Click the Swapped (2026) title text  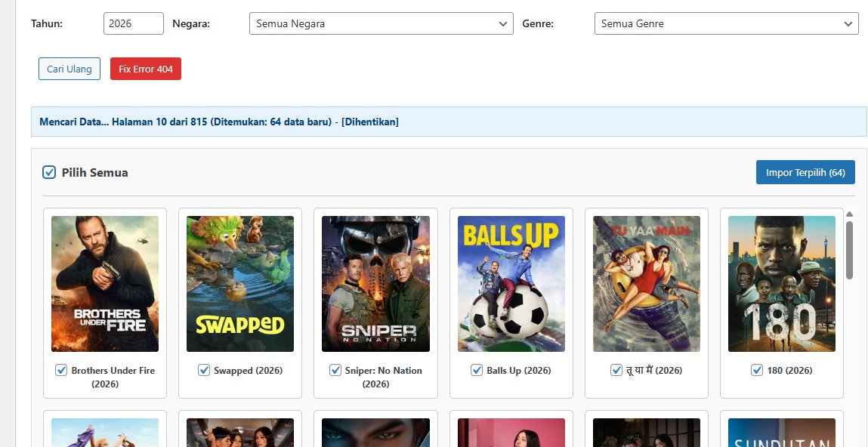pos(248,371)
